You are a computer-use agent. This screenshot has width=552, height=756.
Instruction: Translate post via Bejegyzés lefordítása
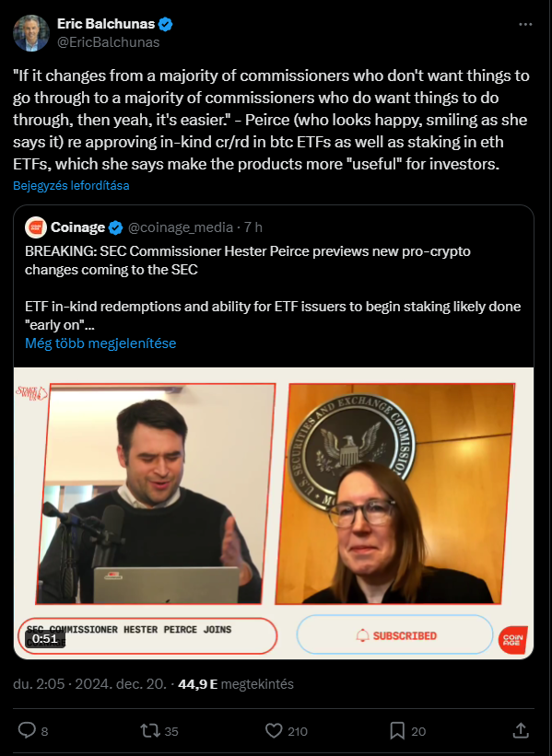coord(71,186)
